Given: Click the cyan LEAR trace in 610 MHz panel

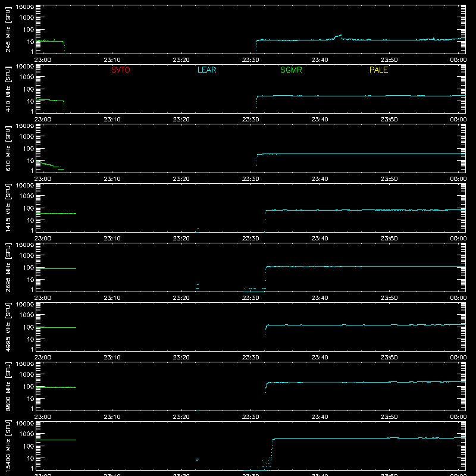Looking at the screenshot, I should coord(361,154).
